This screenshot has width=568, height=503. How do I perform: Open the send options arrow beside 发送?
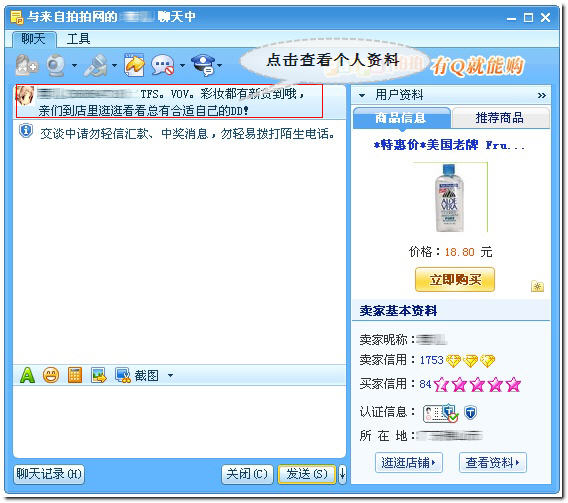[342, 474]
